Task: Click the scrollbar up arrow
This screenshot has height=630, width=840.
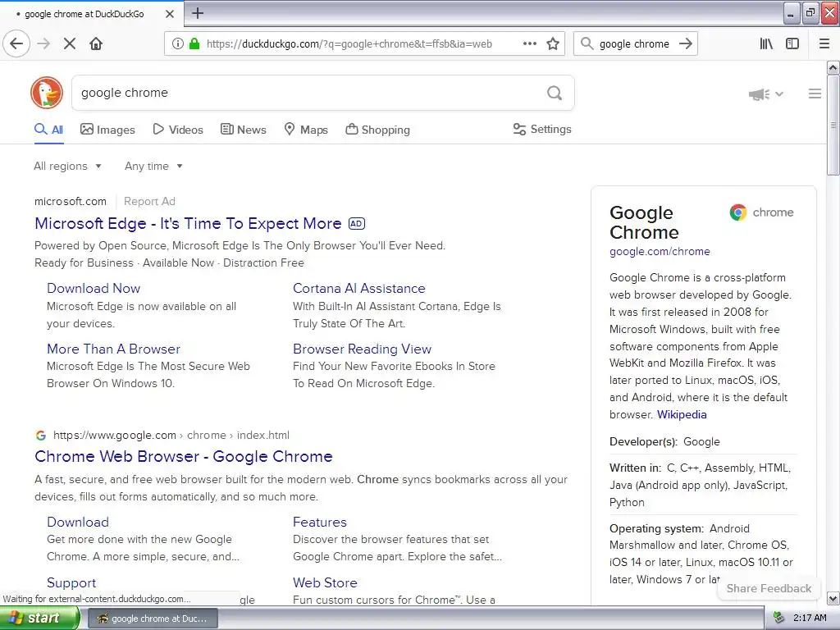Action: 833,67
